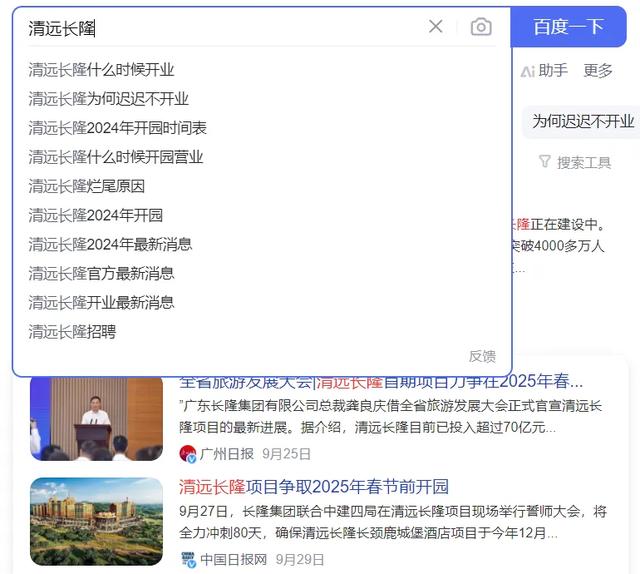The height and width of the screenshot is (574, 640).
Task: Open the conference speaker thumbnail
Action: tap(96, 418)
